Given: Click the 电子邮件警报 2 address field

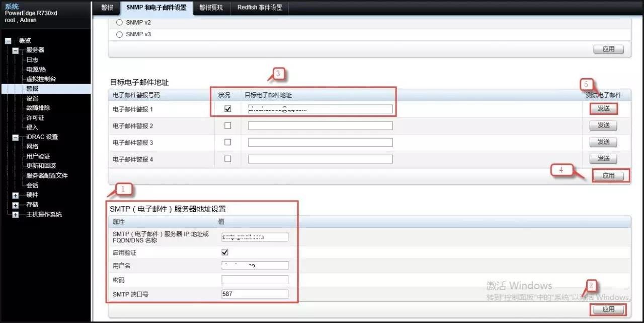Looking at the screenshot, I should pyautogui.click(x=320, y=125).
